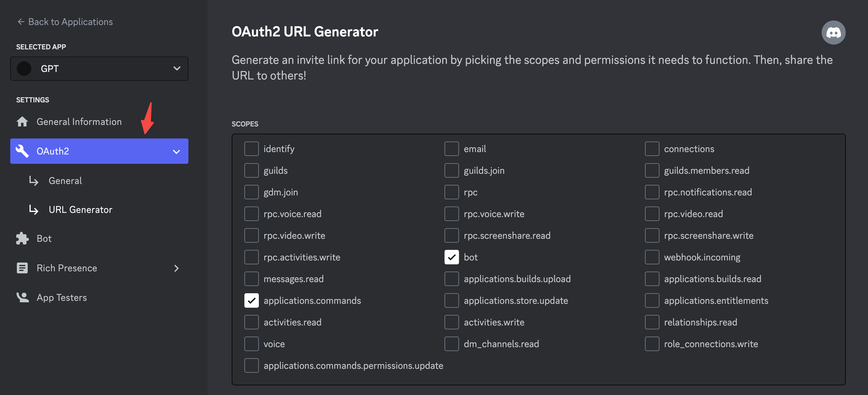Collapse the OAuth2 section chevron
868x395 pixels.
click(176, 152)
